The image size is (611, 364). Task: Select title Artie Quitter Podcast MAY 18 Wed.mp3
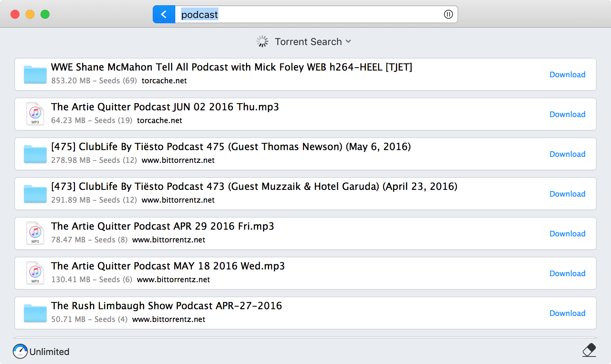tap(168, 266)
